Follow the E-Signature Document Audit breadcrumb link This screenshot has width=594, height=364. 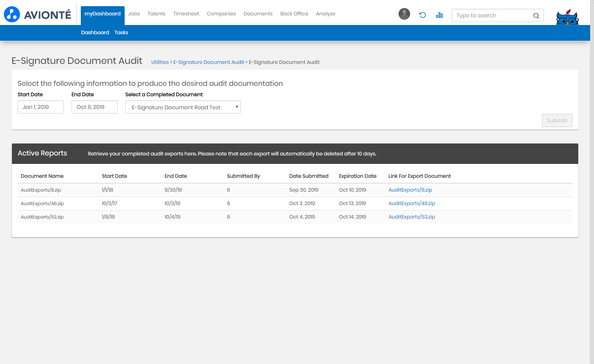[209, 62]
